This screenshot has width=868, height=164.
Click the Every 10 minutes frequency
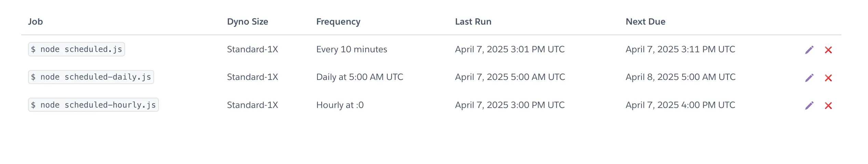coord(352,49)
